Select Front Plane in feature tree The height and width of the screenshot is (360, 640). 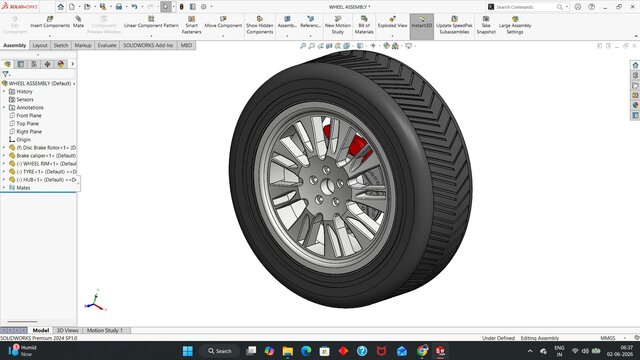[x=25, y=116]
